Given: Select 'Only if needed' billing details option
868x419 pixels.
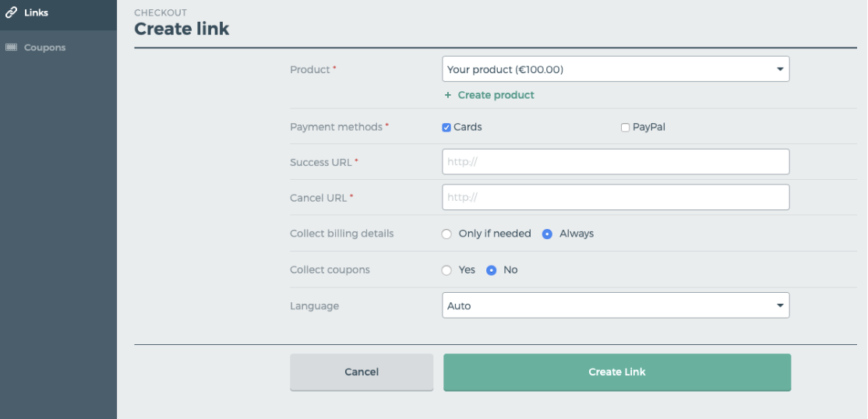Looking at the screenshot, I should click(447, 234).
